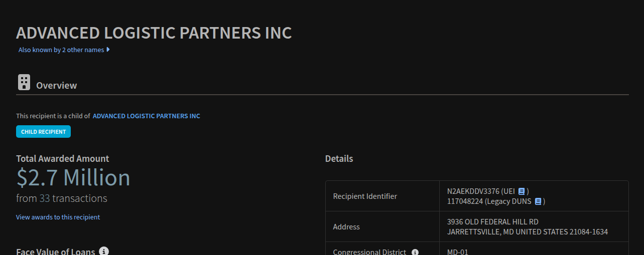The height and width of the screenshot is (255, 644).
Task: Click the Overview section heading
Action: [57, 86]
